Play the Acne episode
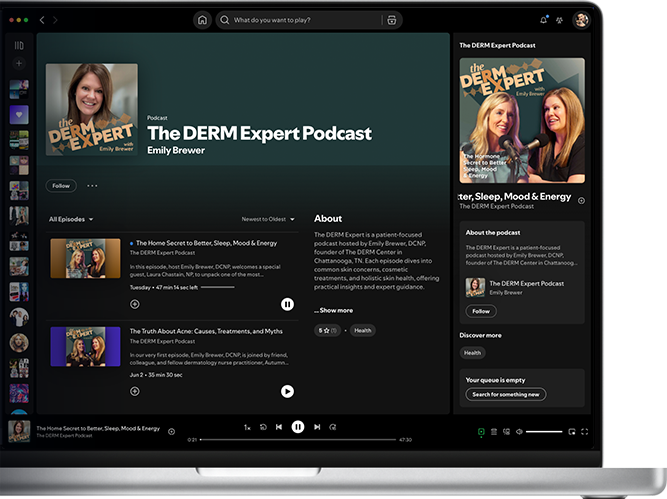The image size is (667, 499). coord(287,391)
